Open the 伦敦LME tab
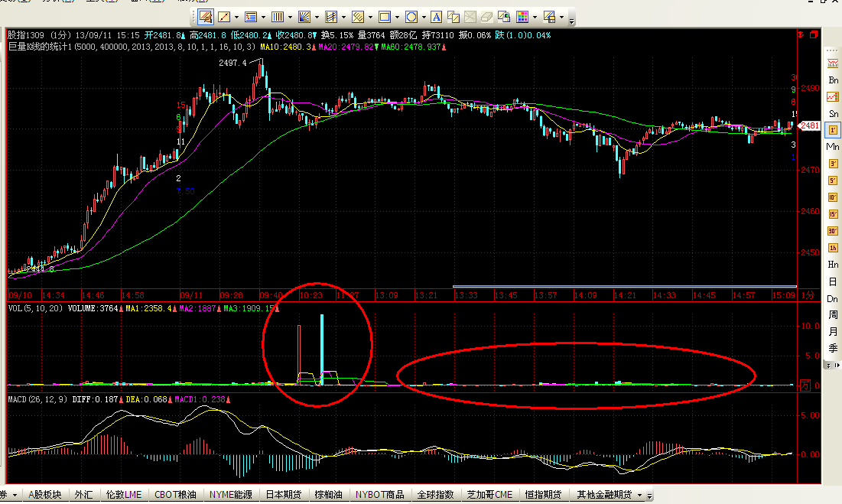The image size is (842, 504). (x=124, y=494)
